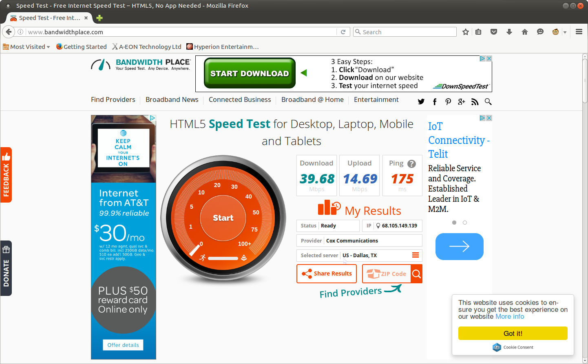
Task: Click the Ping help question mark icon
Action: pyautogui.click(x=412, y=164)
